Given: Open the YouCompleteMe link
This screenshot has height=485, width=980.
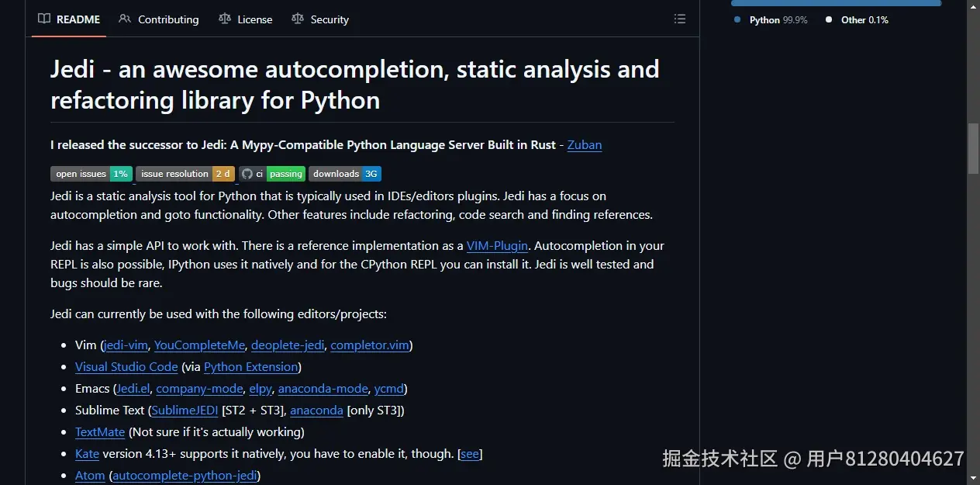Looking at the screenshot, I should tap(199, 345).
